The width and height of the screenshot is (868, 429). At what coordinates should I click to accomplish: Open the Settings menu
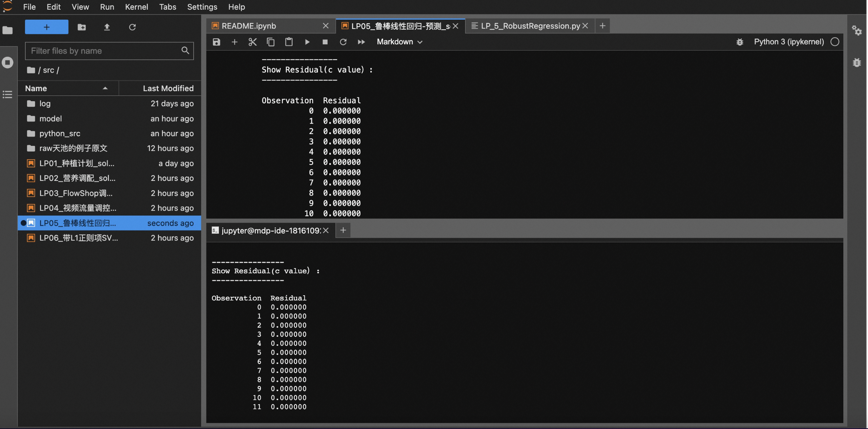pos(202,7)
